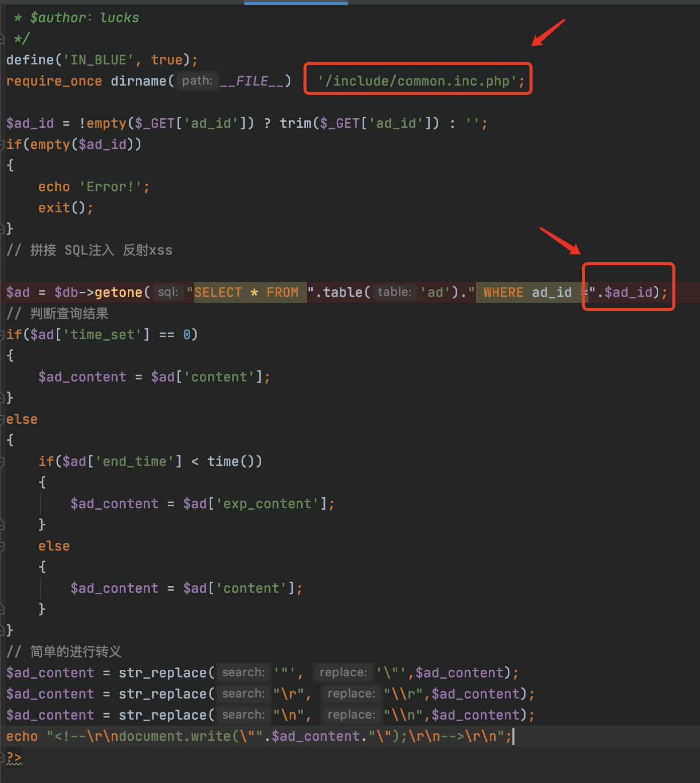Click the 'table:' parameter hint
This screenshot has width=700, height=783.
(394, 292)
